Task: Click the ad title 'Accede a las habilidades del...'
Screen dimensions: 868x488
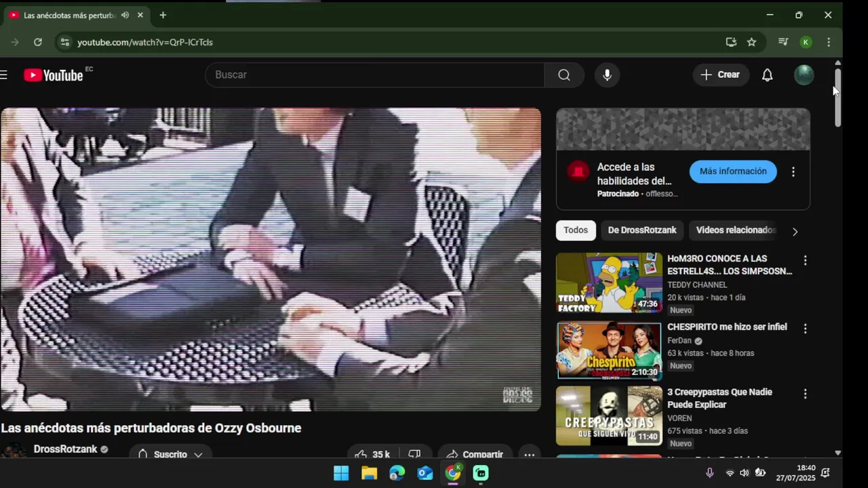Action: click(x=634, y=174)
